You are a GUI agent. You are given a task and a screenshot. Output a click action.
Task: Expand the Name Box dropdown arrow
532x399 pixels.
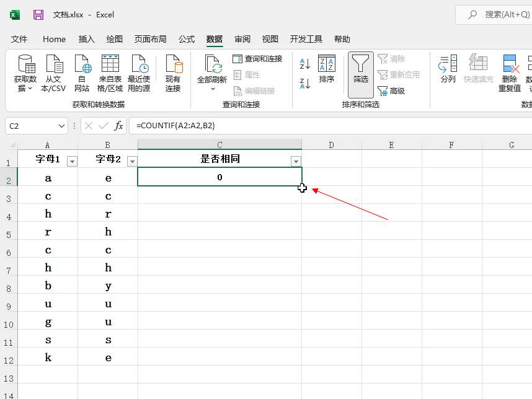click(61, 126)
